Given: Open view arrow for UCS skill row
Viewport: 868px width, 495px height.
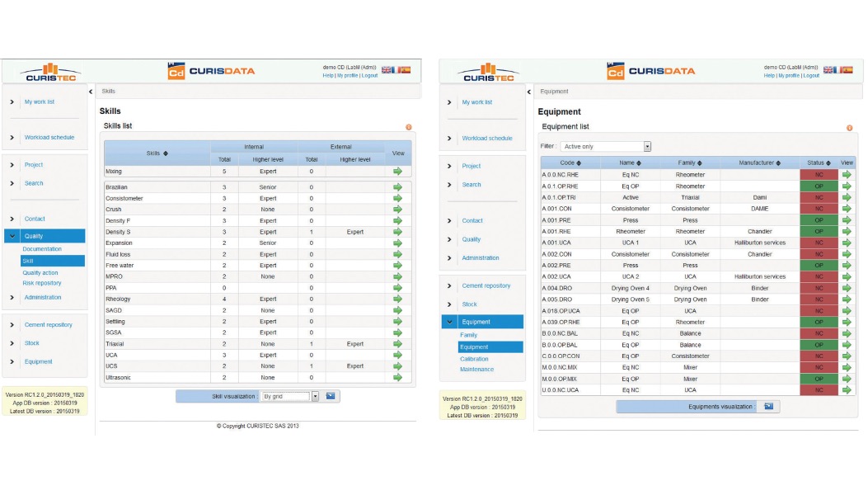Looking at the screenshot, I should (397, 366).
